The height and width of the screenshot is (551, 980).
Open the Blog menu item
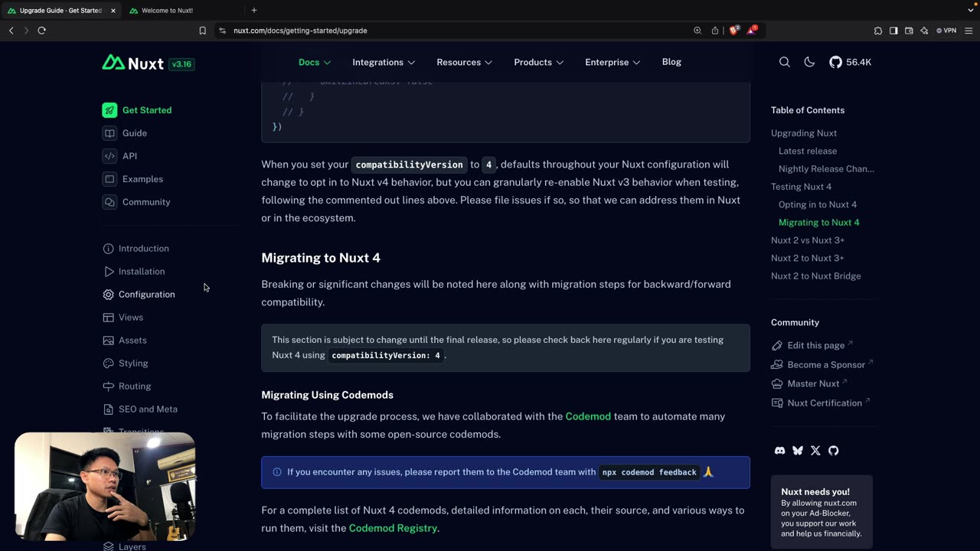click(x=671, y=62)
